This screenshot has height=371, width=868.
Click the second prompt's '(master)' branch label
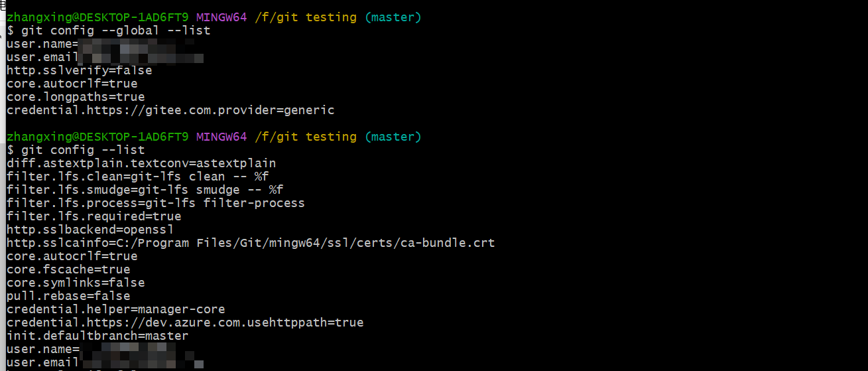pyautogui.click(x=393, y=137)
